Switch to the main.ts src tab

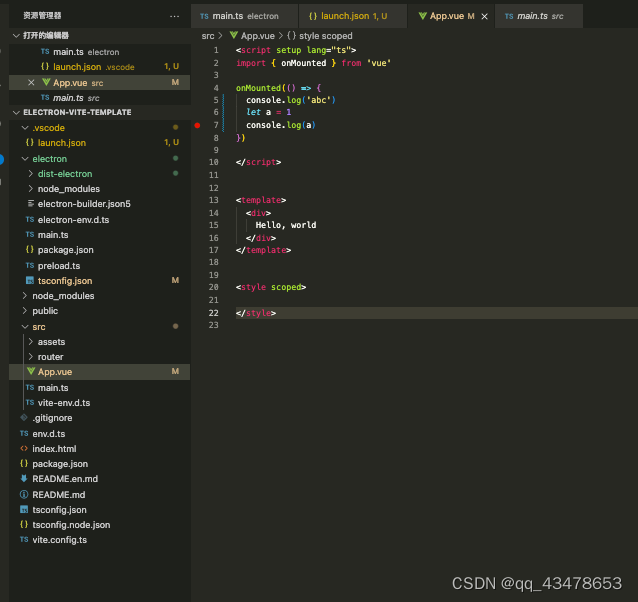coord(539,16)
